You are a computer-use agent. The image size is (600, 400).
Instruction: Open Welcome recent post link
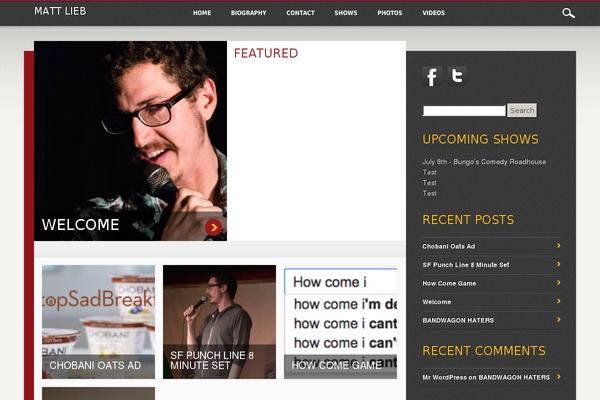[x=437, y=302]
